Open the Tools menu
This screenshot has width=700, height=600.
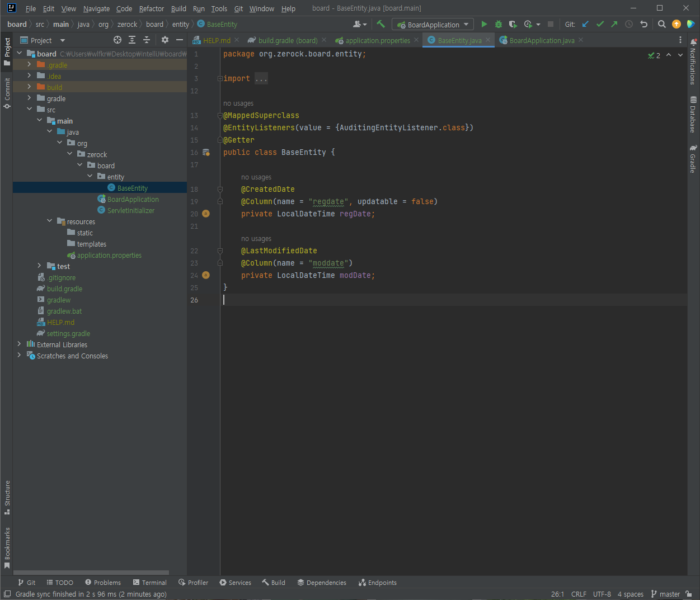pos(219,8)
